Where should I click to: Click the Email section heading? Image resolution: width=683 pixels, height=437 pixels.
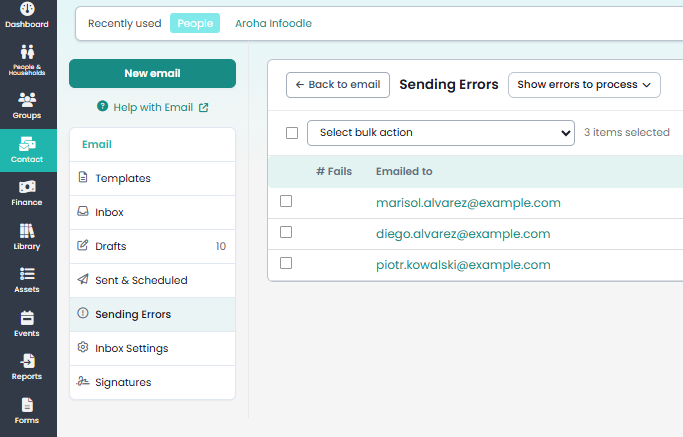97,144
